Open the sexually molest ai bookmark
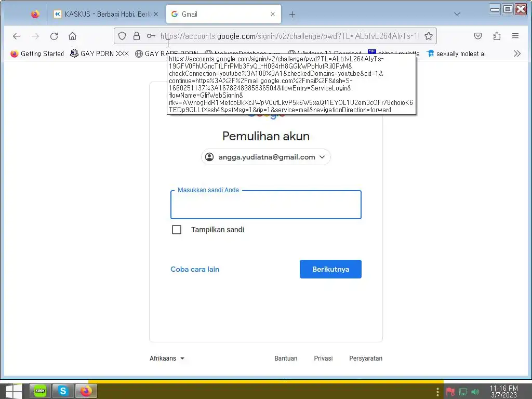This screenshot has width=532, height=399. (x=456, y=54)
